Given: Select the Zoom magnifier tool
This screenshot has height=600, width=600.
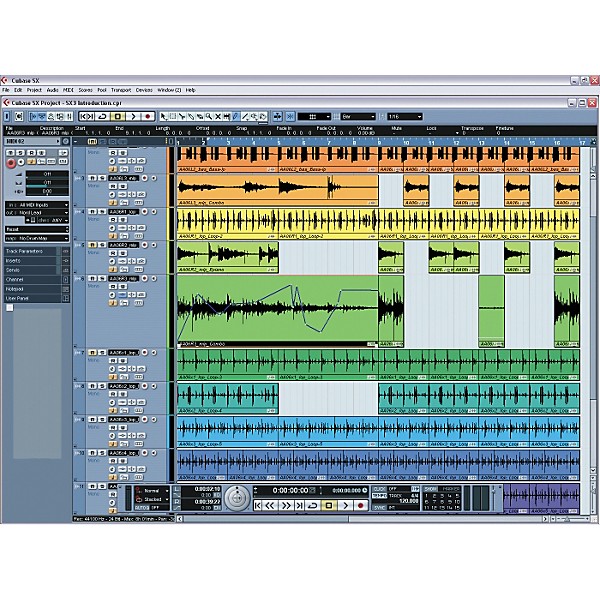Looking at the screenshot, I should pos(209,116).
